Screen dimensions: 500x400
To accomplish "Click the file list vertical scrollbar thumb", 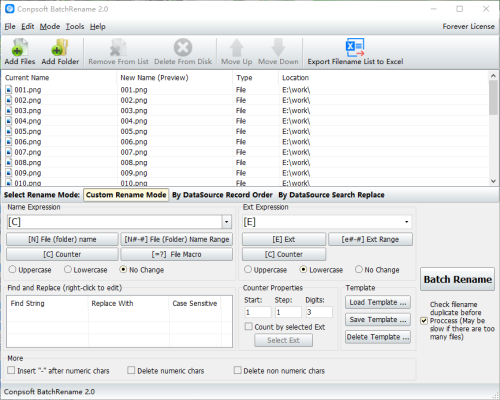I will 493,97.
